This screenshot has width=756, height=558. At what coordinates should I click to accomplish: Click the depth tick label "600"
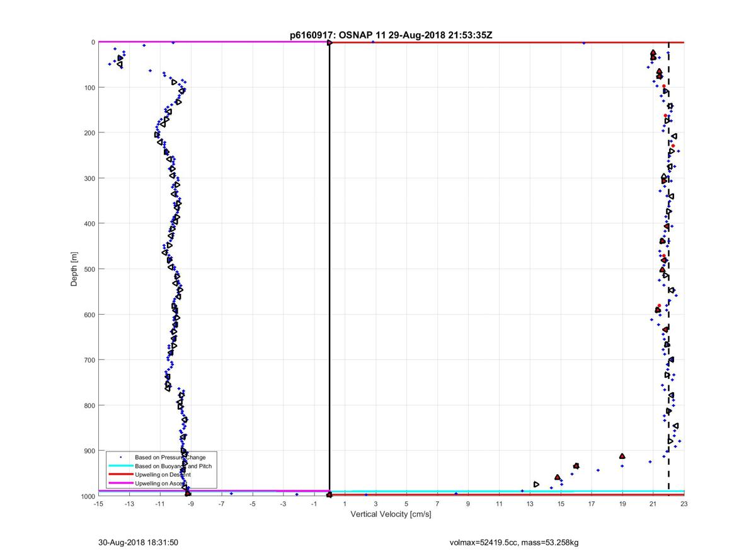[x=89, y=315]
